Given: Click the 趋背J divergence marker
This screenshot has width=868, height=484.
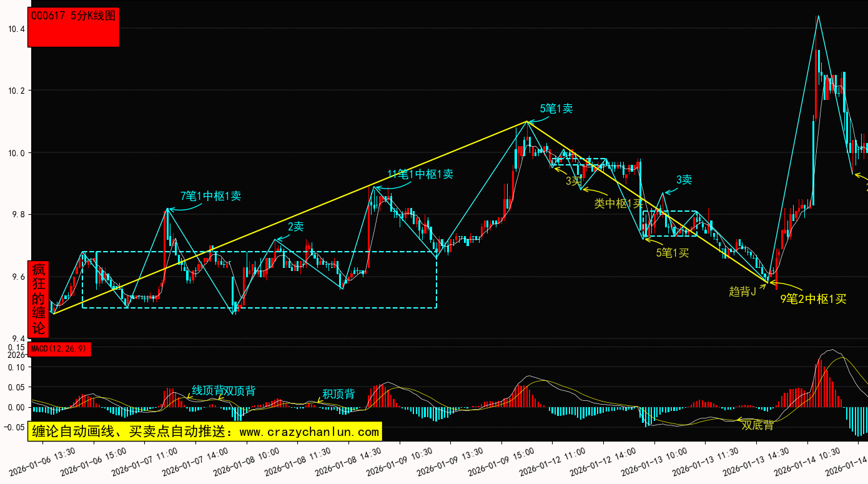Looking at the screenshot, I should [x=742, y=291].
